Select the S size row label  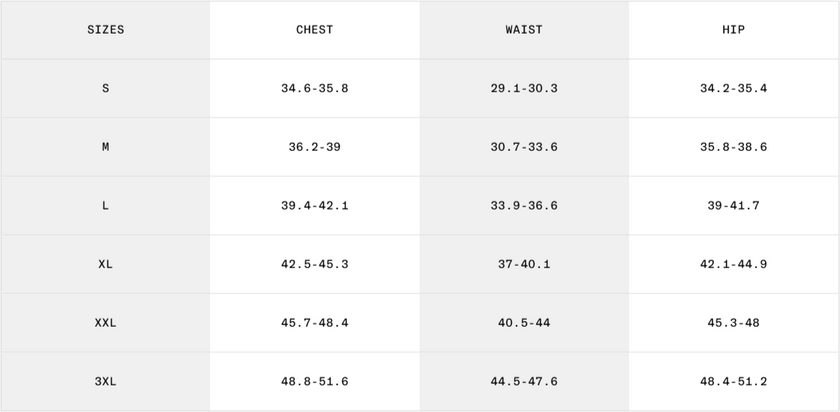pos(105,88)
